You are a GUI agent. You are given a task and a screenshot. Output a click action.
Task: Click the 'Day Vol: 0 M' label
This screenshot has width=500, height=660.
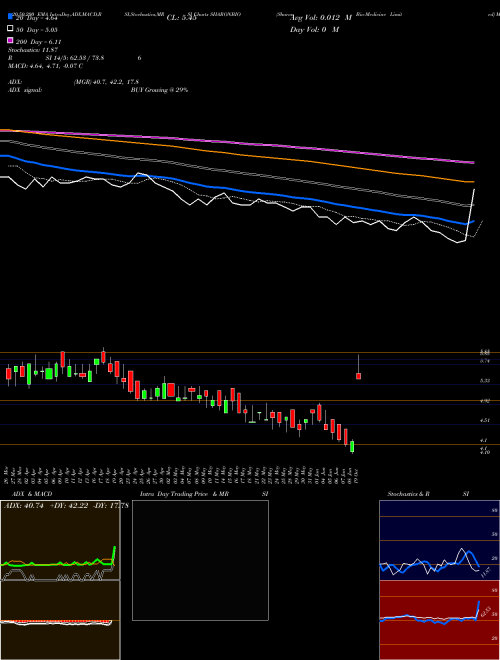(314, 29)
